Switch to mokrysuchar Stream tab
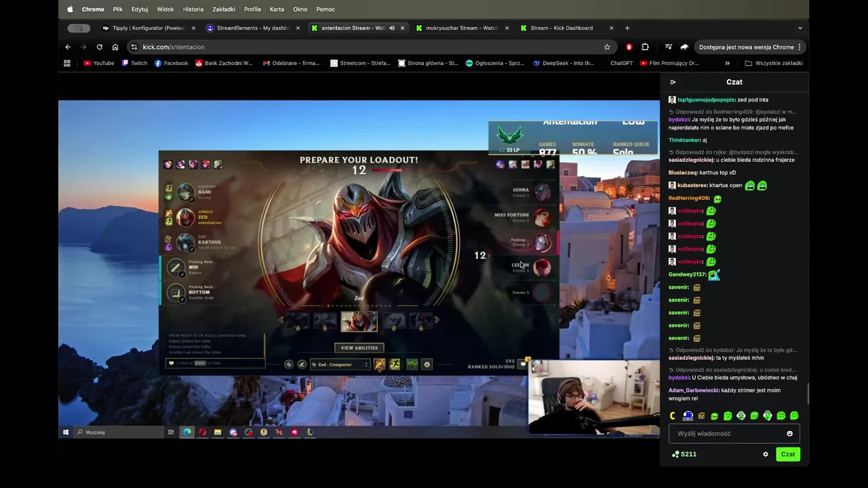The height and width of the screenshot is (488, 868). coord(462,28)
